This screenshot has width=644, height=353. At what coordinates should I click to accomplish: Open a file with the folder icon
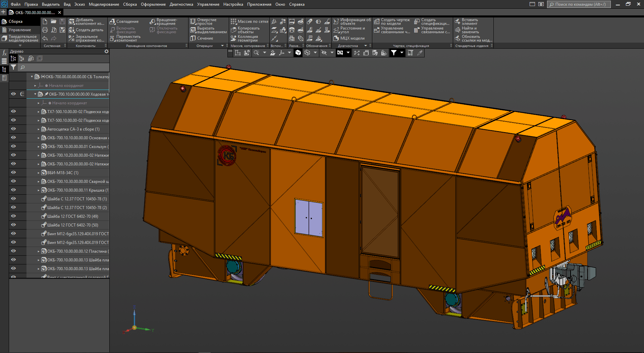[54, 21]
